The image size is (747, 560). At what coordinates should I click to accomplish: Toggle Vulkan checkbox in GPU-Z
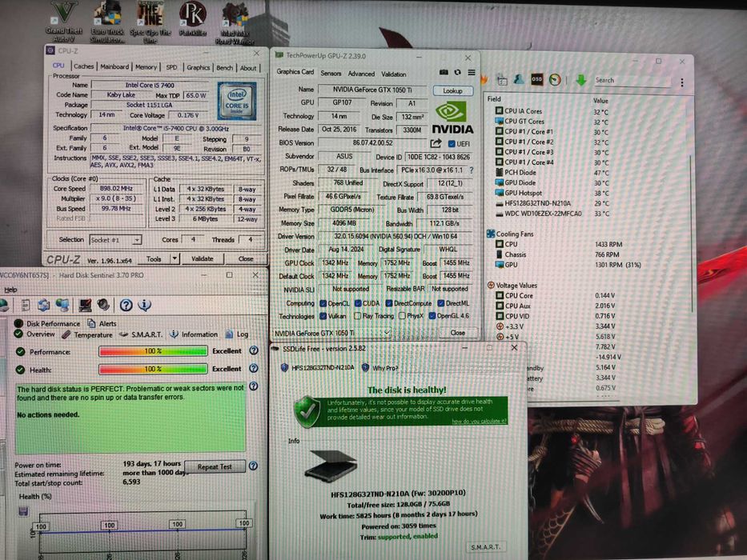323,316
